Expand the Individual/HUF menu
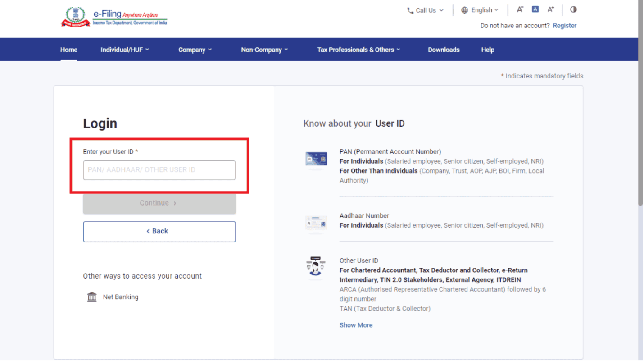 (x=125, y=50)
